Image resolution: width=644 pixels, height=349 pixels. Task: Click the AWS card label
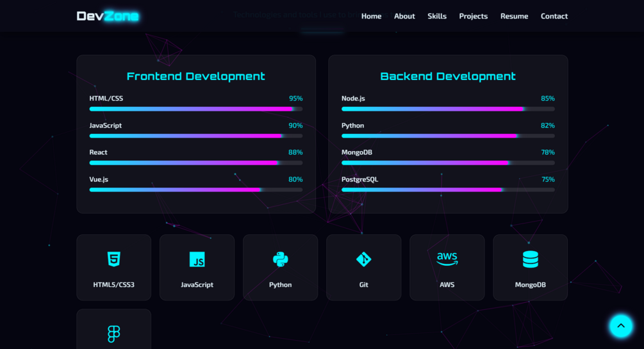(x=447, y=284)
